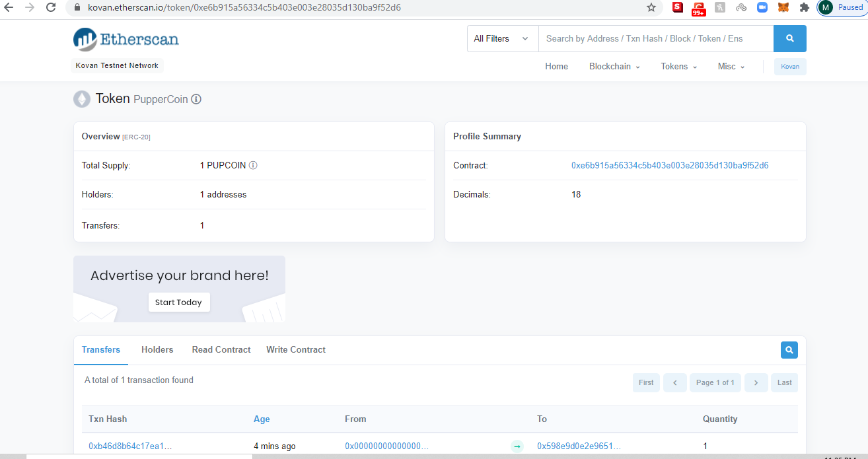868x459 pixels.
Task: Click the browser back arrow
Action: (9, 7)
